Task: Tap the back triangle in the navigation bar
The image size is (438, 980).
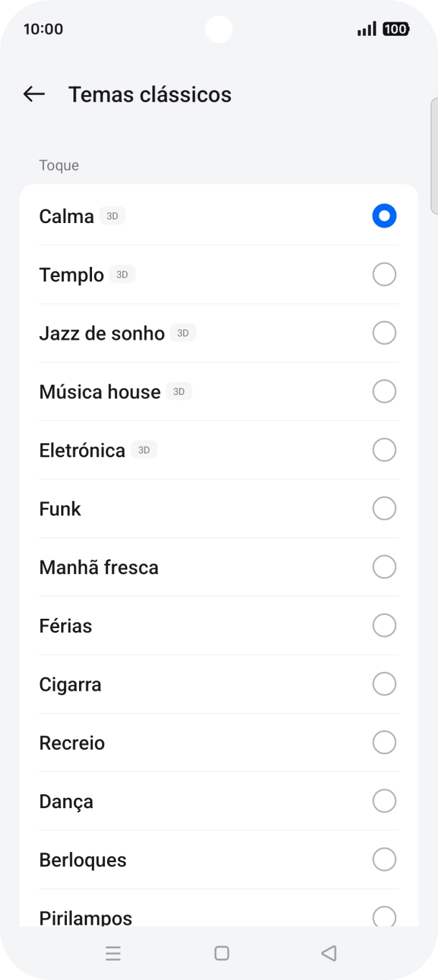Action: click(329, 953)
